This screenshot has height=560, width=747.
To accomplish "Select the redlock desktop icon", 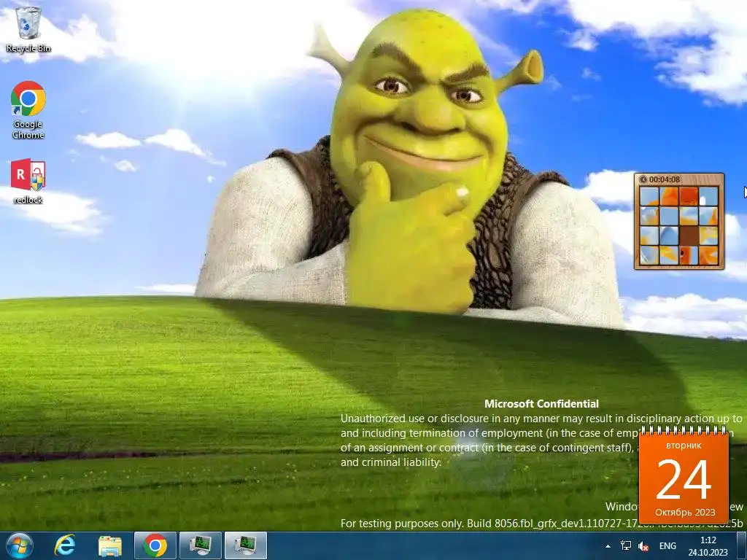I will [x=28, y=182].
